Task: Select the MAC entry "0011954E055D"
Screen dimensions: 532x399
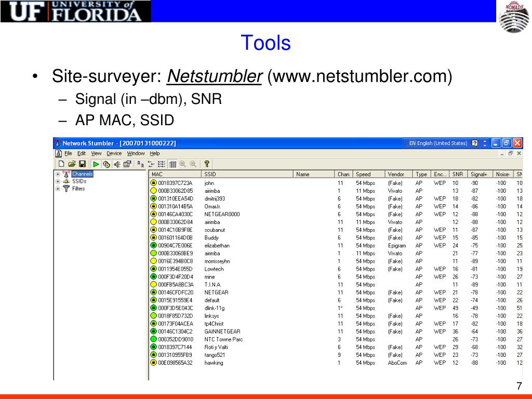Action: point(175,269)
